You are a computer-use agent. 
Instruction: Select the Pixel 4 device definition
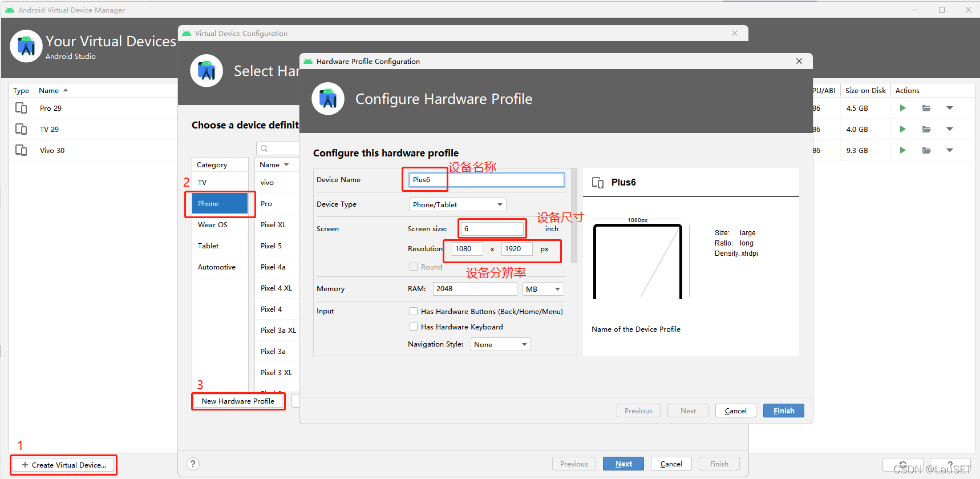(x=277, y=309)
